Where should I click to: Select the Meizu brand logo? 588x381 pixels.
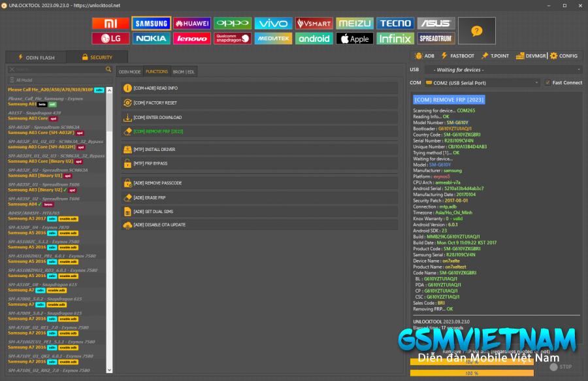(355, 24)
